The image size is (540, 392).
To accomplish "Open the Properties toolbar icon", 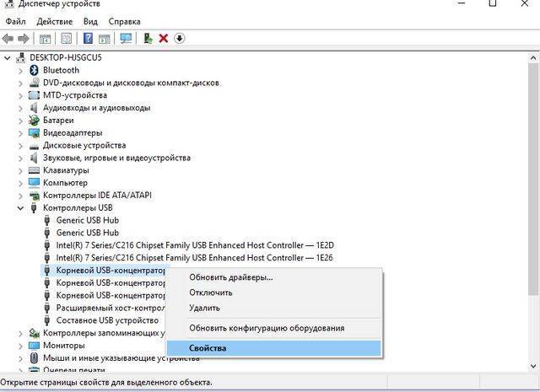I will point(66,38).
